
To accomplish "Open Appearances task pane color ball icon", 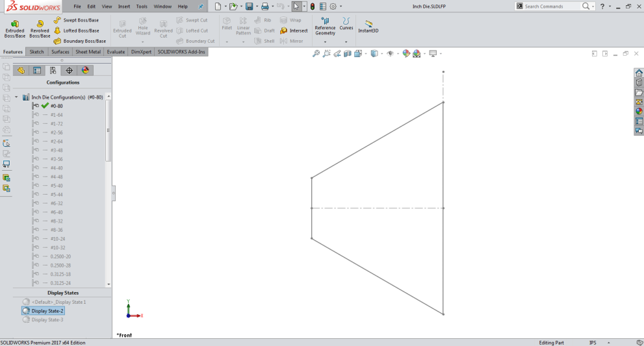I will 639,111.
